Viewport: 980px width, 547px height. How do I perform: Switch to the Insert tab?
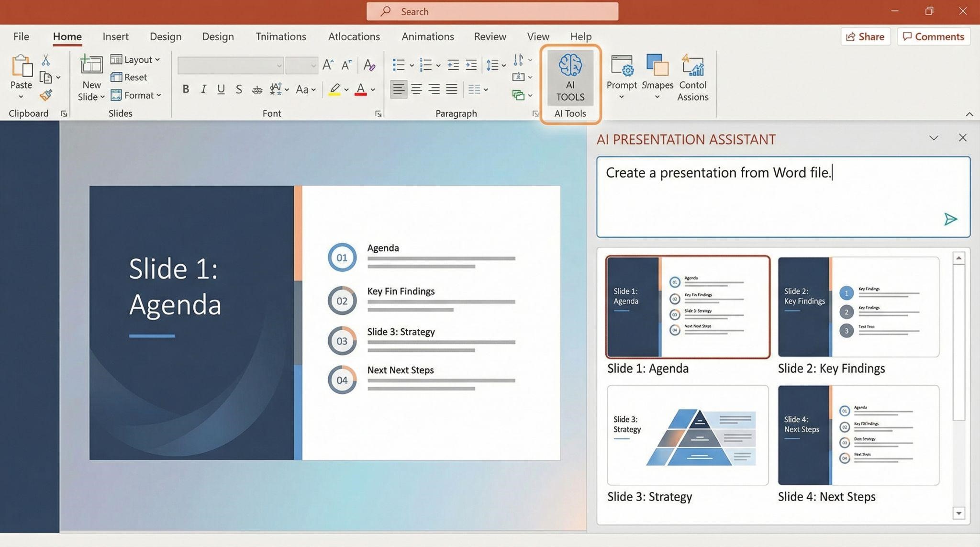point(115,36)
